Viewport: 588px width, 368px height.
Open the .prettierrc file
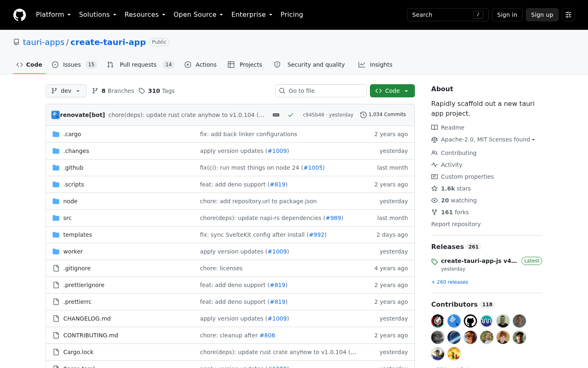(78, 302)
